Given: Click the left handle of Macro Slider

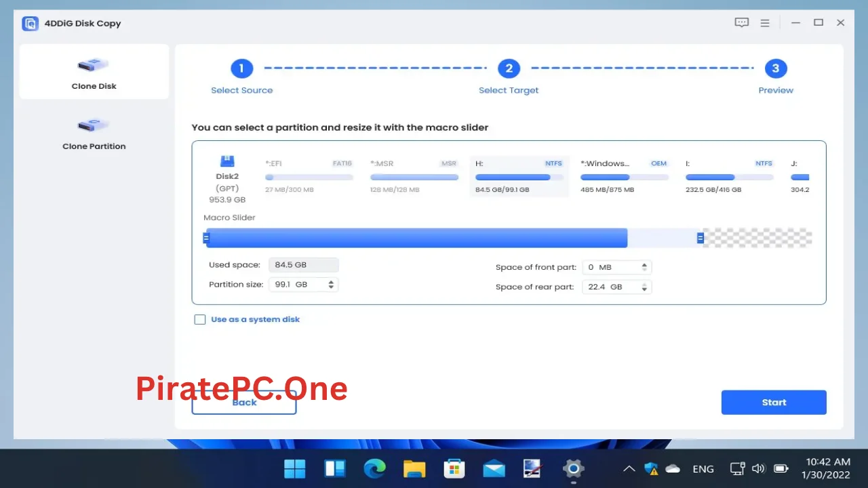Looking at the screenshot, I should (x=206, y=238).
